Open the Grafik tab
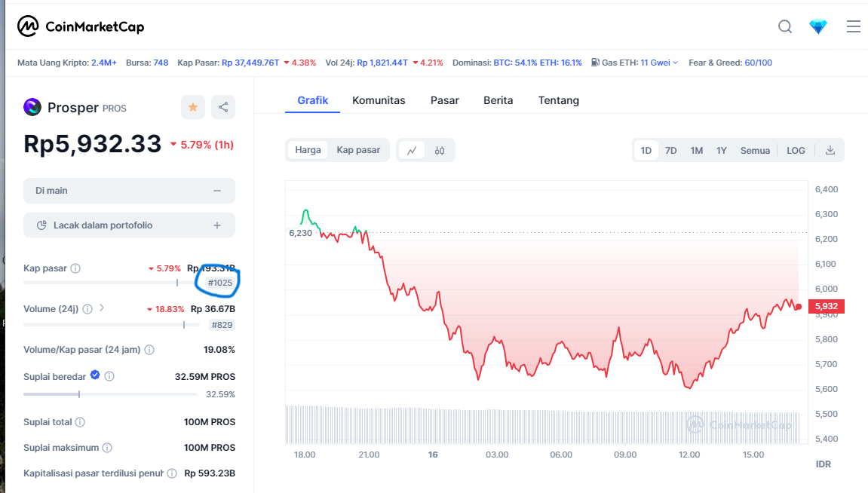 point(313,100)
